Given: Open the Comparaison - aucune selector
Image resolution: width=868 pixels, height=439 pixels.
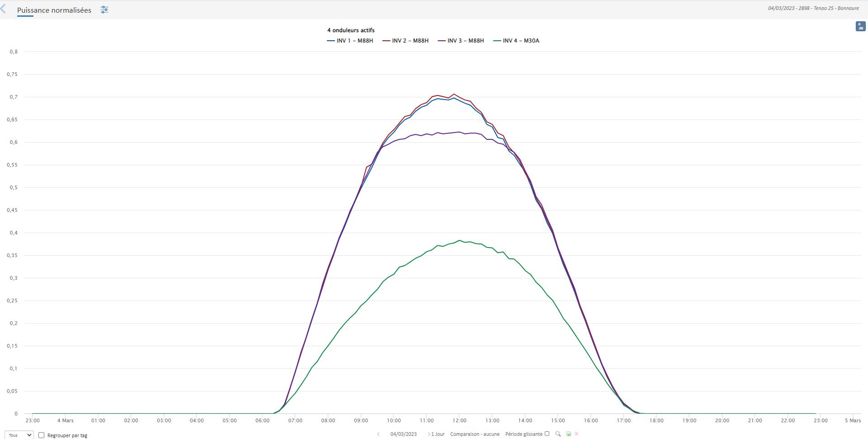Looking at the screenshot, I should [x=475, y=434].
